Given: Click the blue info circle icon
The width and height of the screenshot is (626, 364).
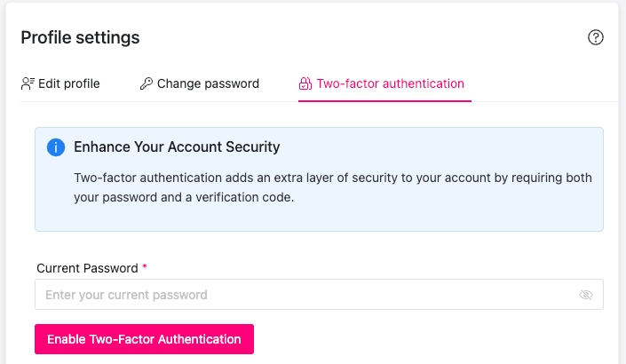Looking at the screenshot, I should 56,146.
